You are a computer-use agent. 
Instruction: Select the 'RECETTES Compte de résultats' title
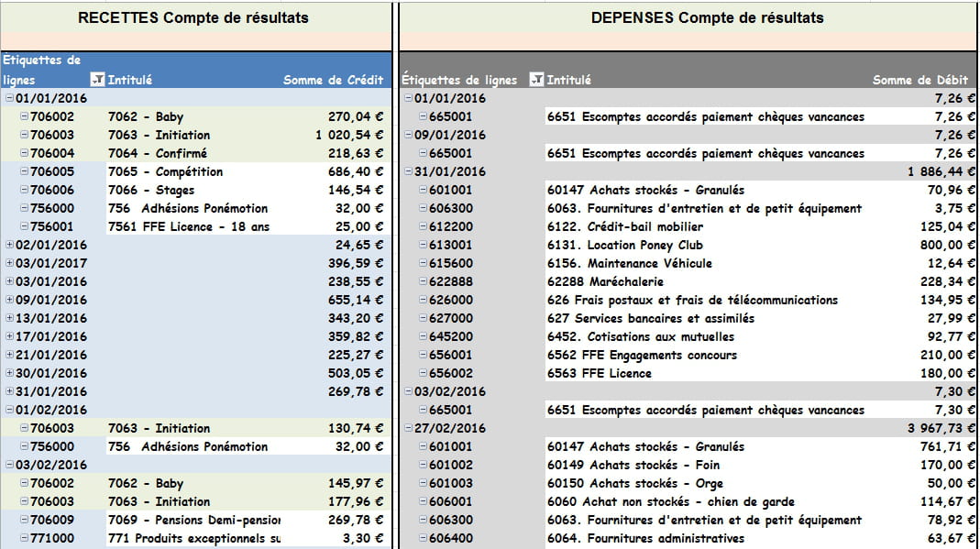193,17
